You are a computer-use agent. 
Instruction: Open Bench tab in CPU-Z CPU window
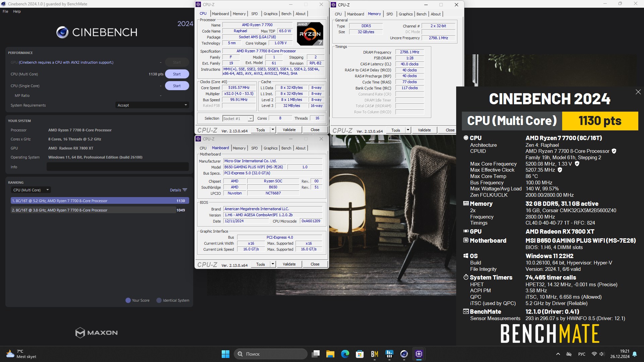[x=286, y=14]
